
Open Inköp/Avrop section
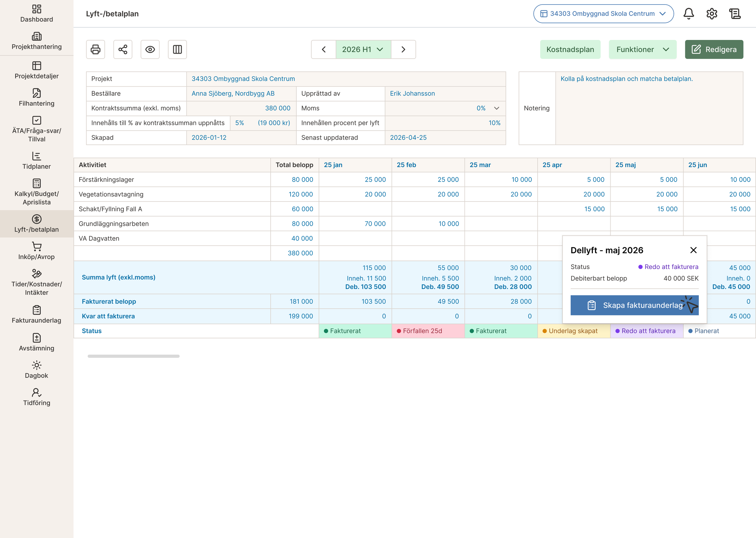[37, 251]
